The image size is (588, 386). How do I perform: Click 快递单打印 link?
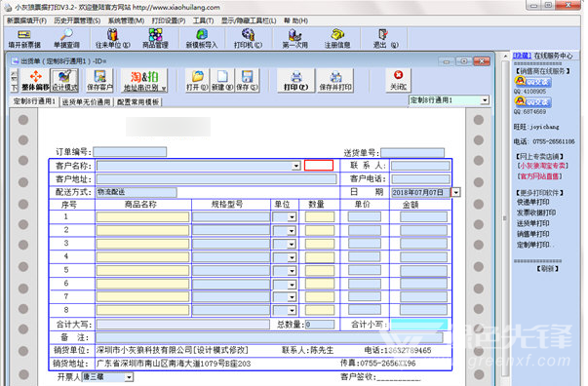(532, 202)
